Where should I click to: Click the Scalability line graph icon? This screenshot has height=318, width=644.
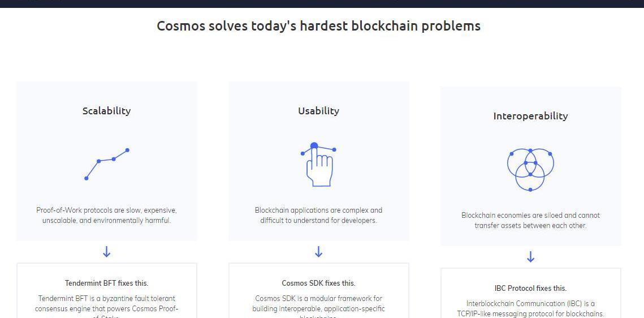[x=107, y=164]
